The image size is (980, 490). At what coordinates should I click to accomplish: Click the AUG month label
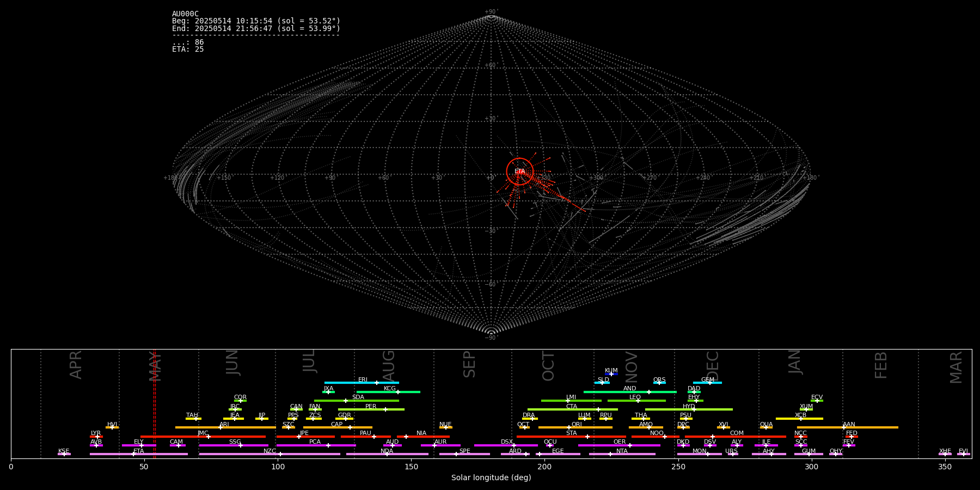coord(389,365)
